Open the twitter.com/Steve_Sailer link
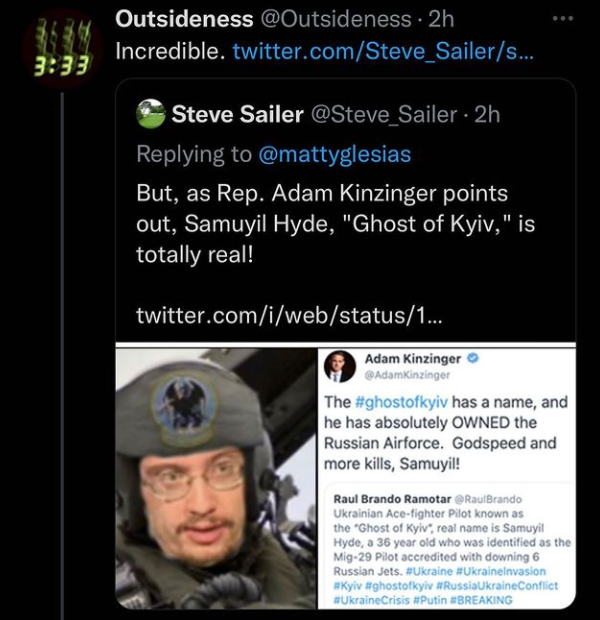Screen dimensions: 600x620 [x=384, y=50]
